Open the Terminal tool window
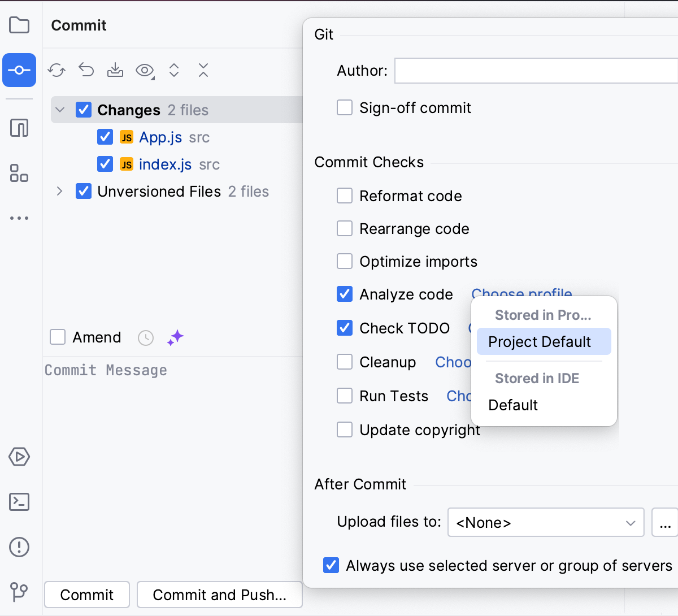678x616 pixels. 19,502
